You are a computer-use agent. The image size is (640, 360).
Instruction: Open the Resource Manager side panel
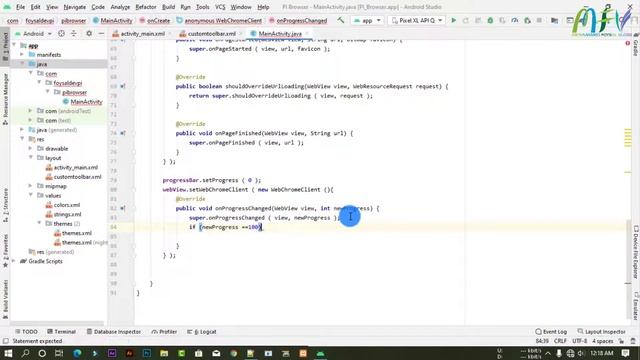[x=5, y=98]
